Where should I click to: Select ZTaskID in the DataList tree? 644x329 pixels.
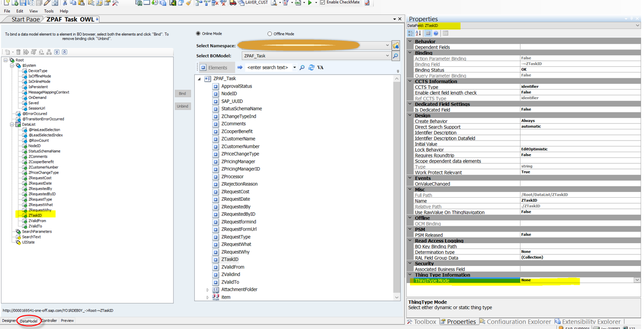pos(35,216)
